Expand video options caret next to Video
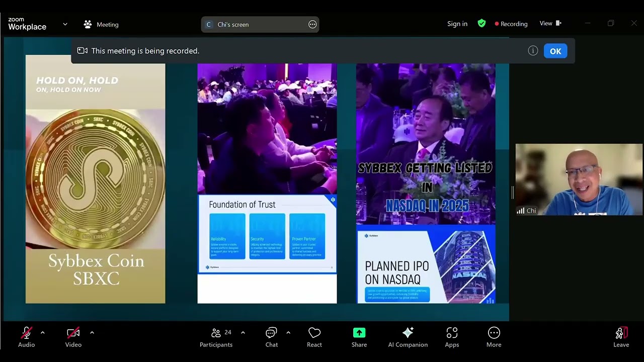Viewport: 644px width, 362px height. [x=92, y=332]
